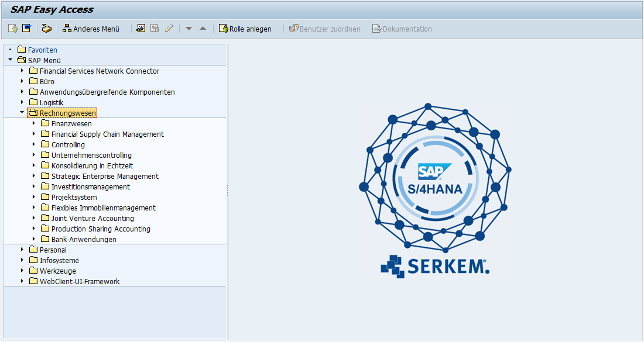
Task: Expand the Personal folder arrow
Action: coord(22,250)
